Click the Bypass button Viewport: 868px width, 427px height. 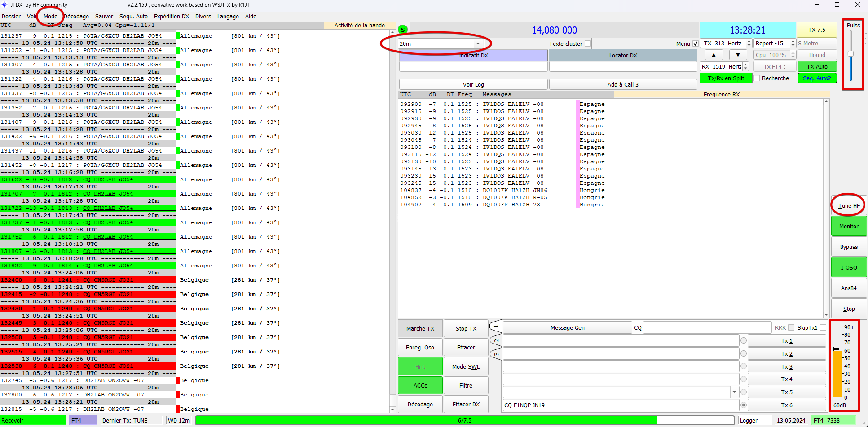click(x=849, y=247)
